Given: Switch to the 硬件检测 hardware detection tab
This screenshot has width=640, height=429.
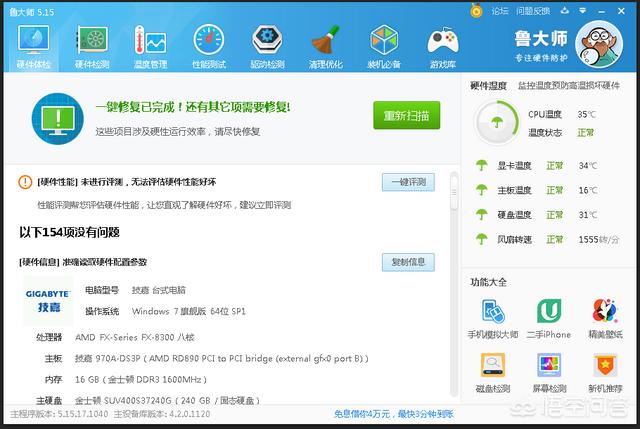Looking at the screenshot, I should point(92,47).
